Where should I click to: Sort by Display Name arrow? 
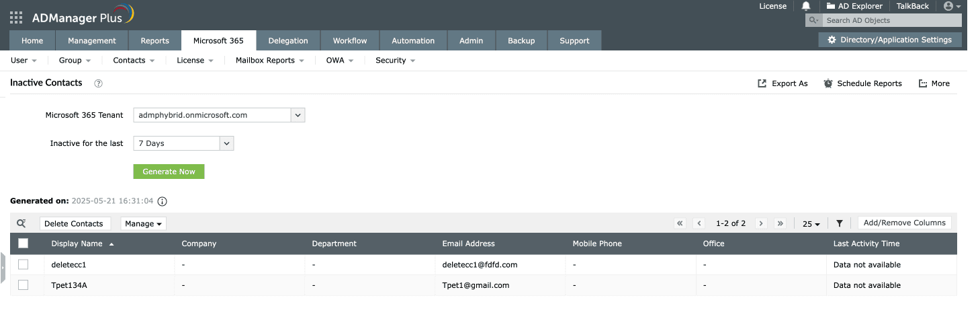tap(112, 244)
